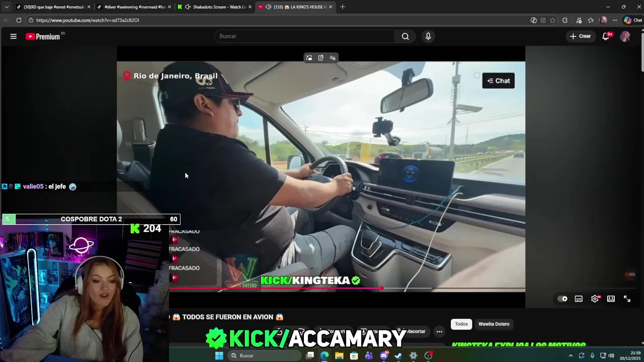Open the media control music icon

[578, 20]
